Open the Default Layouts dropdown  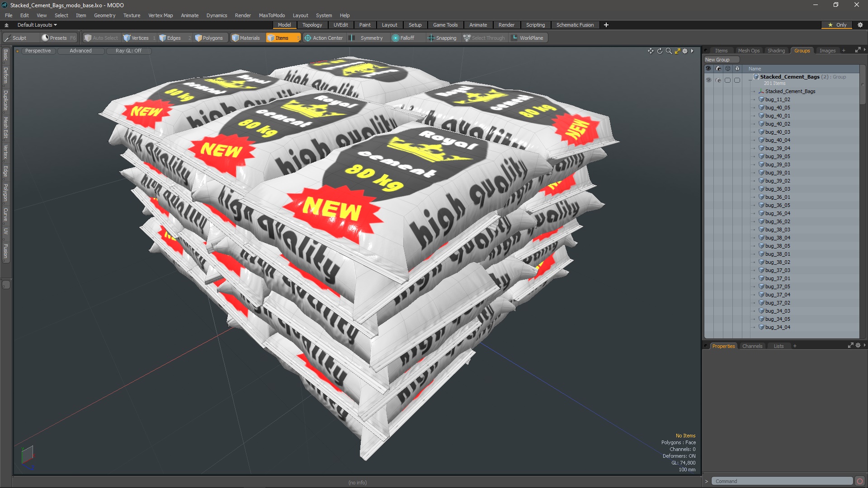pyautogui.click(x=36, y=25)
